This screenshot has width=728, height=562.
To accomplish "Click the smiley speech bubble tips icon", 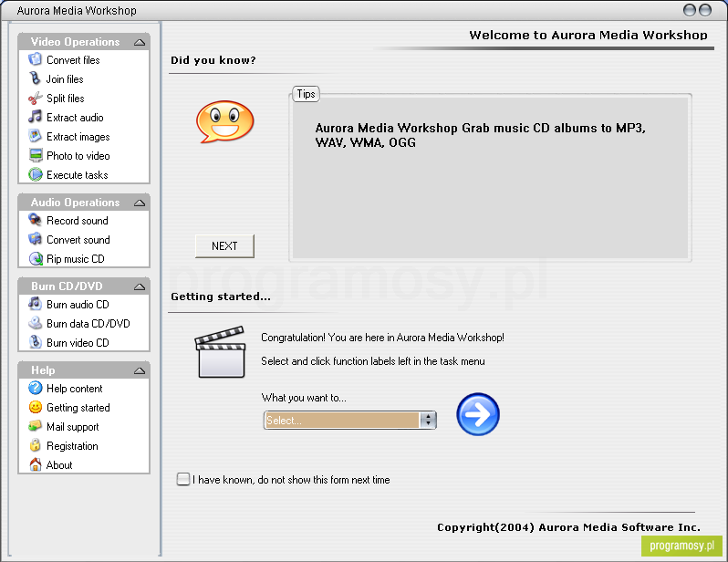I will (225, 121).
